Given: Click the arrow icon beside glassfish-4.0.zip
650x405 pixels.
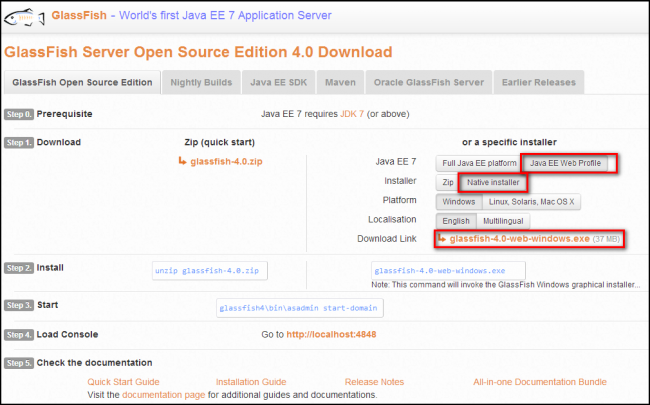Looking at the screenshot, I should pyautogui.click(x=182, y=161).
